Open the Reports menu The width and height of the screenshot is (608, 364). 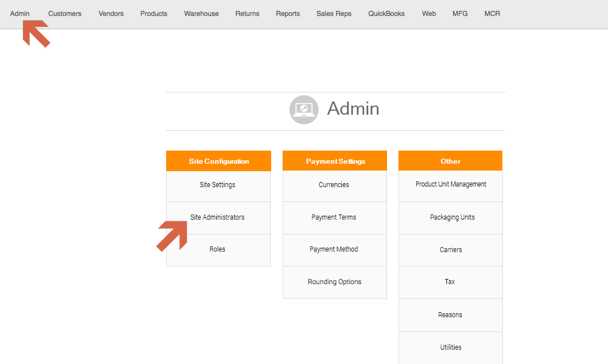[288, 14]
